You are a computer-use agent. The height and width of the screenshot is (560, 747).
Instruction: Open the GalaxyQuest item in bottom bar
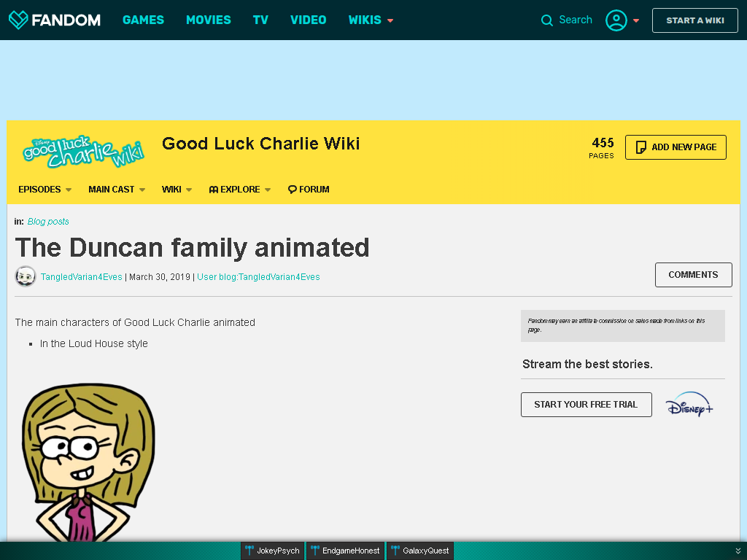(x=420, y=551)
